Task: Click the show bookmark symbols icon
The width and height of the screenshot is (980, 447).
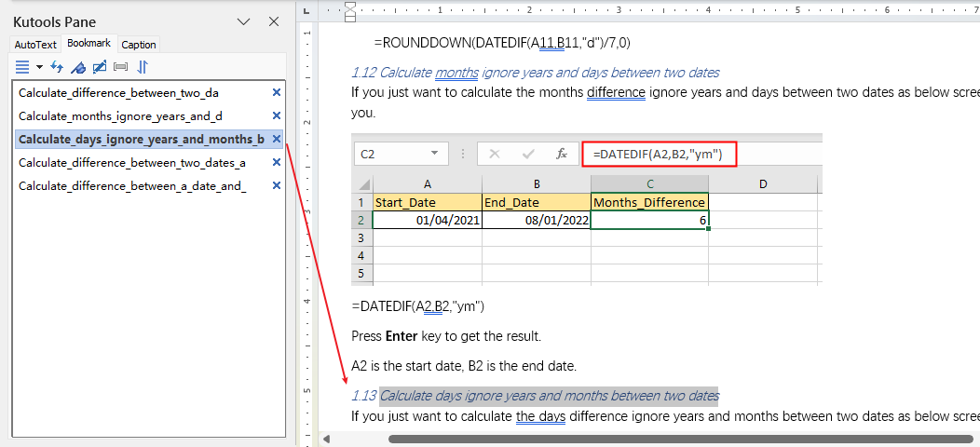Action: click(x=121, y=66)
